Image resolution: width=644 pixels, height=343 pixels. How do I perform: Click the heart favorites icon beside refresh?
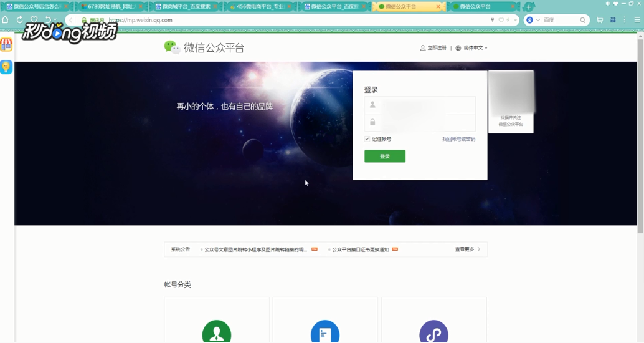[x=34, y=20]
